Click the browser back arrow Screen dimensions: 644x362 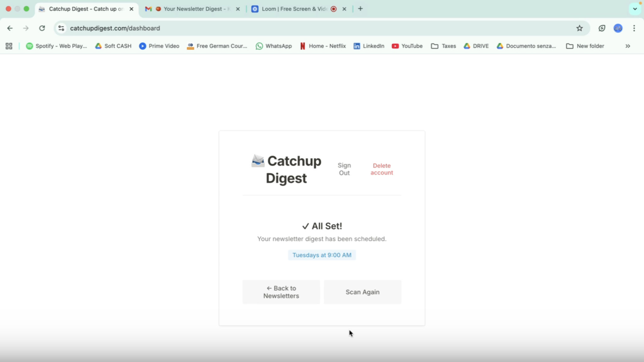click(10, 28)
